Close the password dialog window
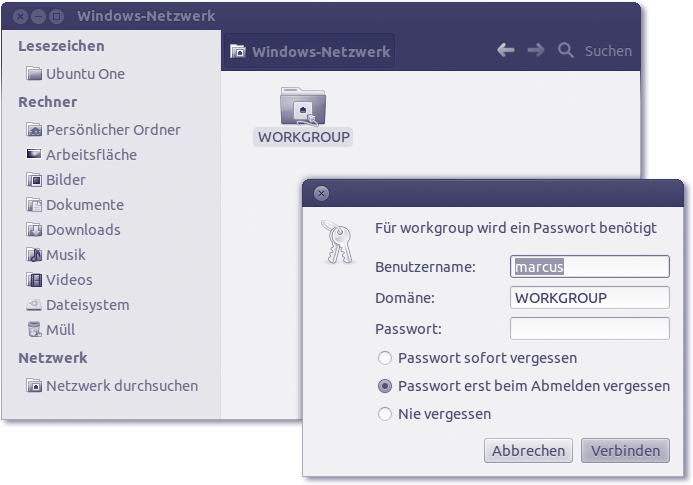The height and width of the screenshot is (485, 693). click(x=321, y=194)
